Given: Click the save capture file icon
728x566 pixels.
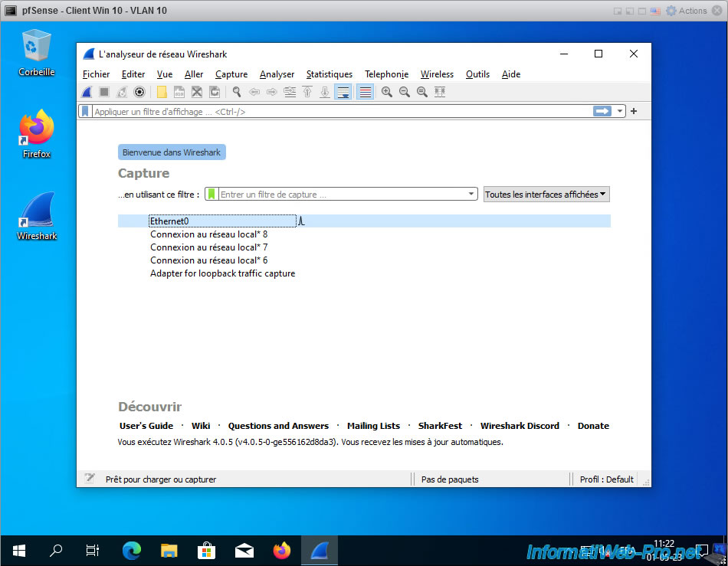Looking at the screenshot, I should coord(179,92).
